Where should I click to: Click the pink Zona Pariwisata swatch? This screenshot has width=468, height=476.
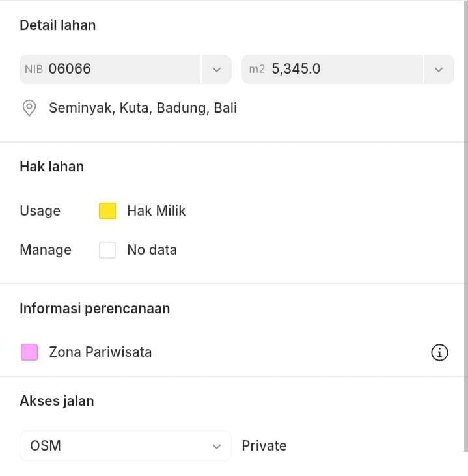[x=29, y=353]
